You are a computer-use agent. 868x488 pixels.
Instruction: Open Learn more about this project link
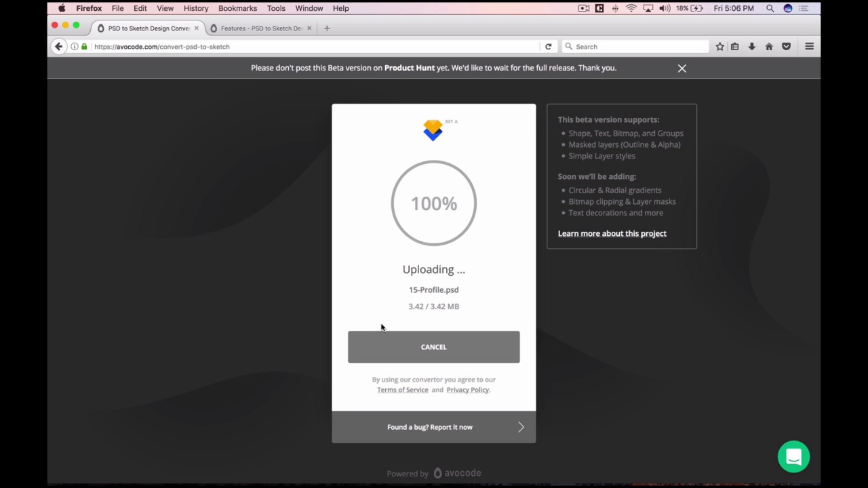[x=612, y=233]
